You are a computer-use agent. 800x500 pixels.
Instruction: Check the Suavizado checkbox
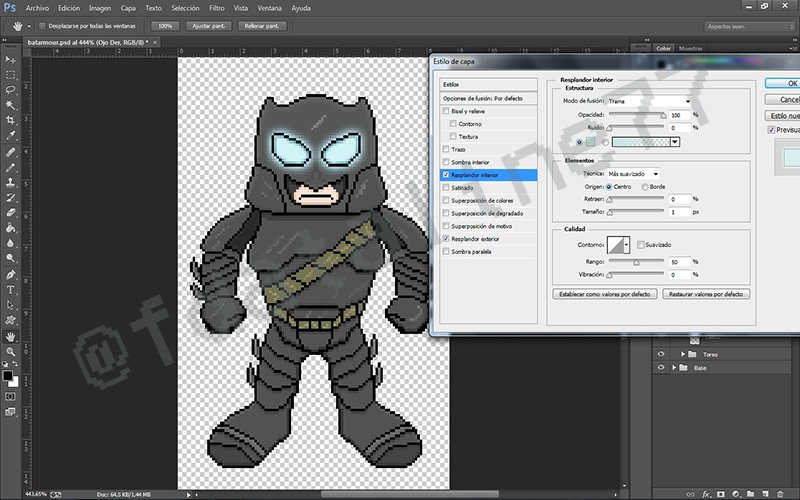coord(640,244)
